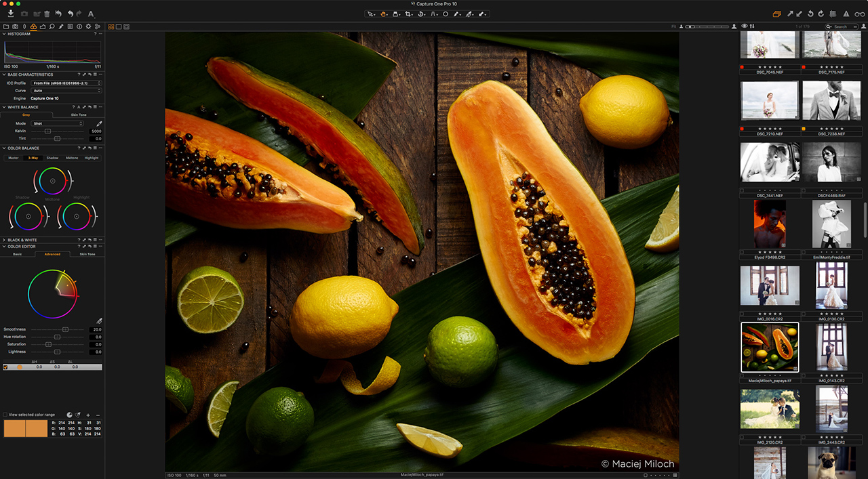
Task: Switch to Skin Tone tab in Color Editor
Action: 87,254
